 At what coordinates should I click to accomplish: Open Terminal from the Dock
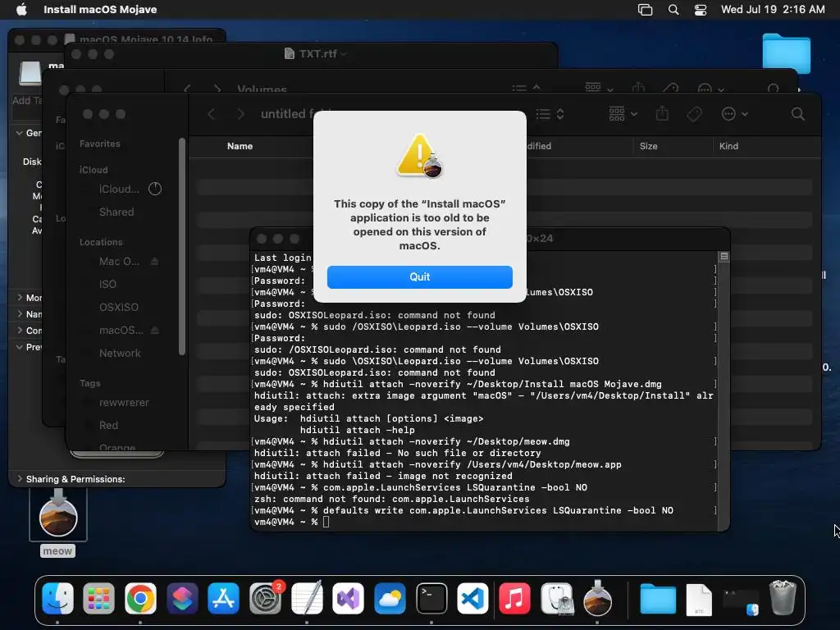click(x=431, y=598)
